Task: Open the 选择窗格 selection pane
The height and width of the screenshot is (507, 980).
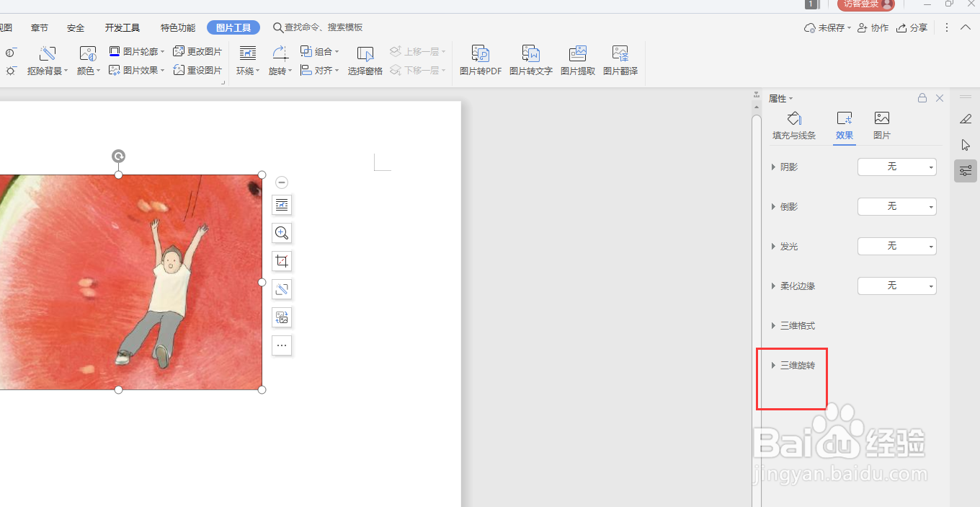Action: click(365, 61)
